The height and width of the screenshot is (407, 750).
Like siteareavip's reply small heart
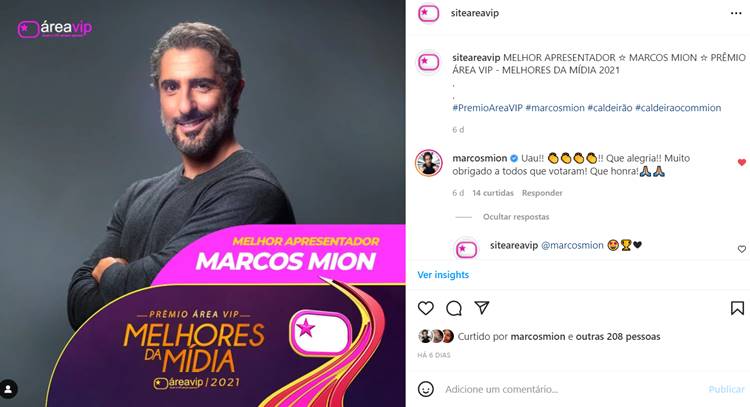pos(741,249)
